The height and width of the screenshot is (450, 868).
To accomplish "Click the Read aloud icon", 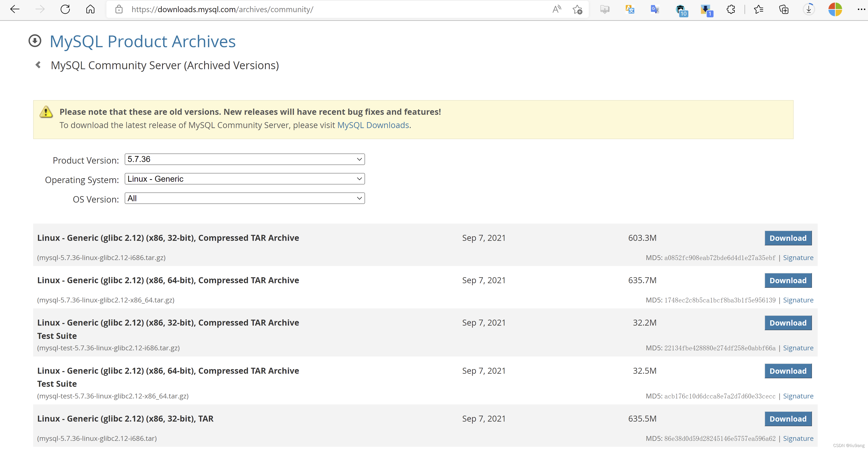I will (x=557, y=9).
